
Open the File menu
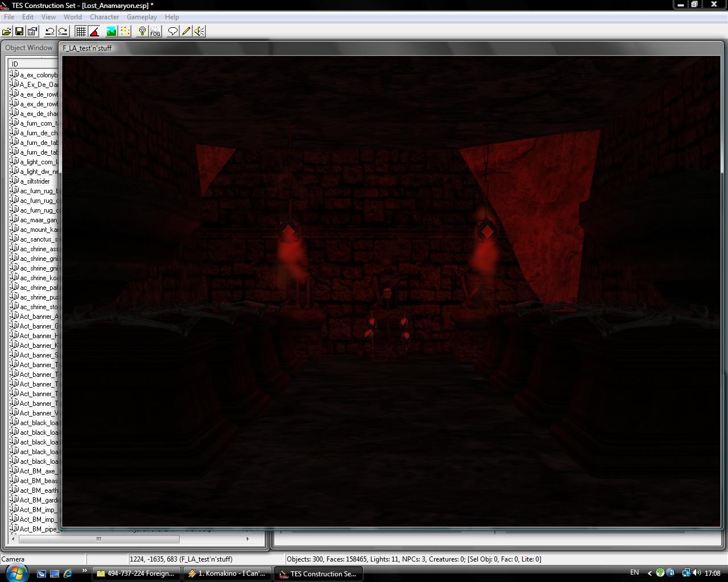9,17
